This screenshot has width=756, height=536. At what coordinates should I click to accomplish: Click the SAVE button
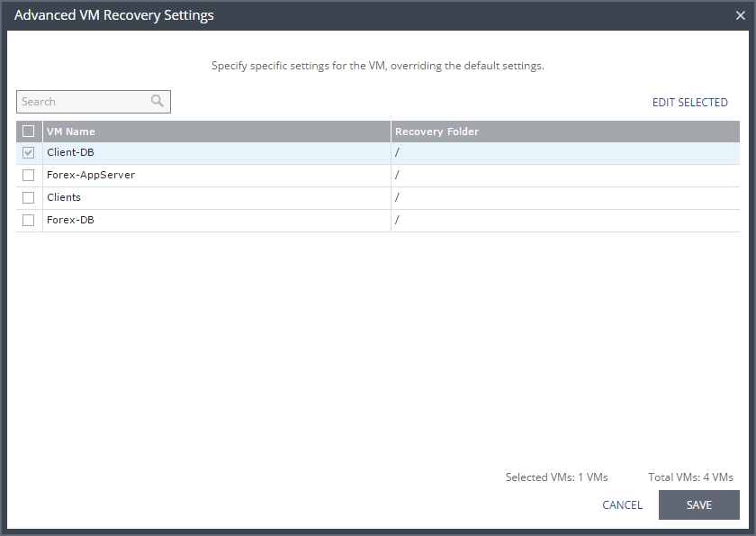pos(698,505)
